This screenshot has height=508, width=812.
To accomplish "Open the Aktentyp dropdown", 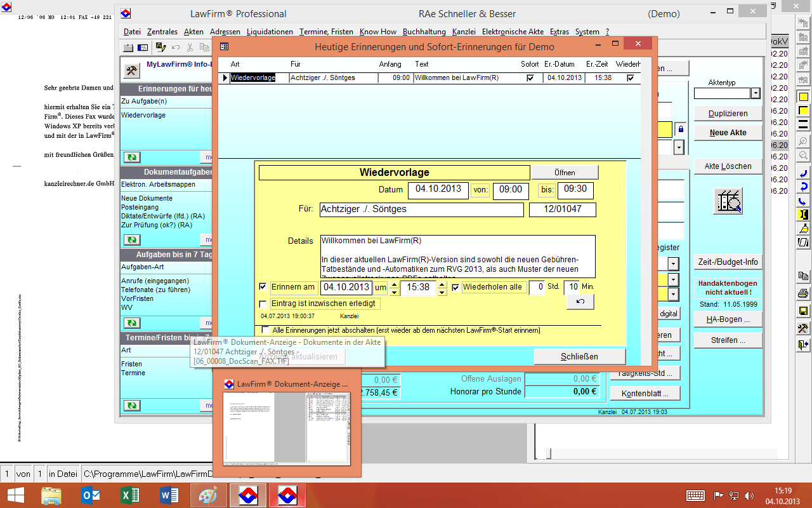I will coord(755,93).
